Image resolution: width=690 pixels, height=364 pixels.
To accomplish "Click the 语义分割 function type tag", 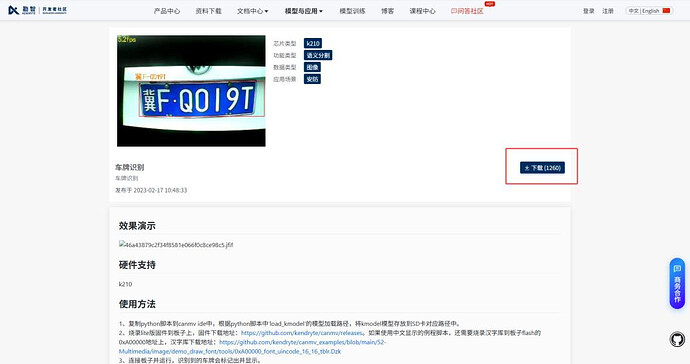I will point(318,55).
